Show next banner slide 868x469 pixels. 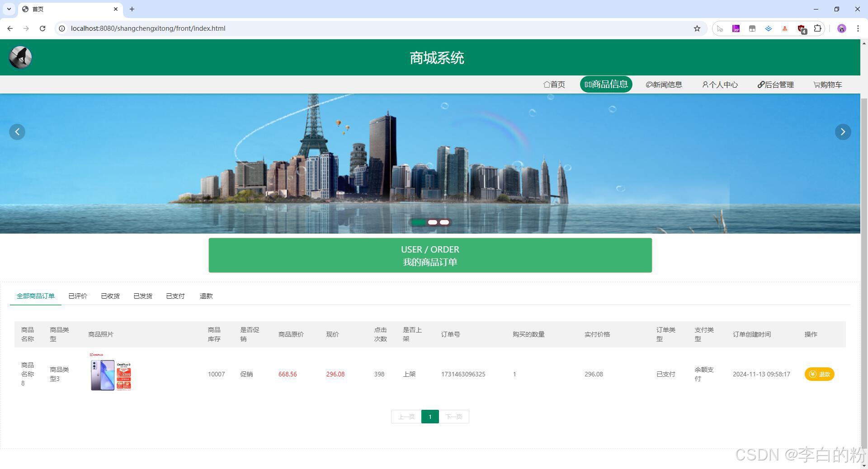click(843, 132)
